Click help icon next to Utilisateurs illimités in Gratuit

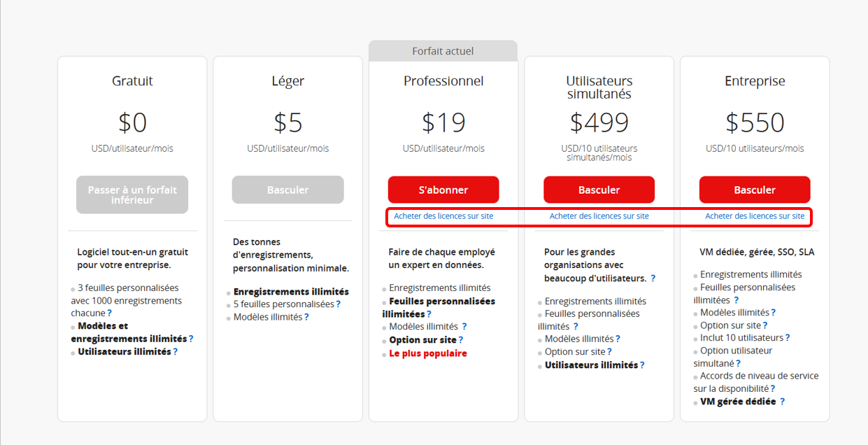coord(176,352)
